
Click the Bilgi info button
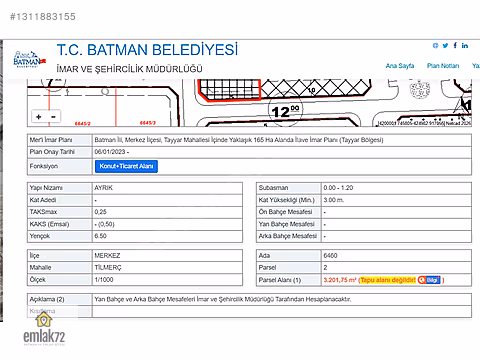pos(429,280)
